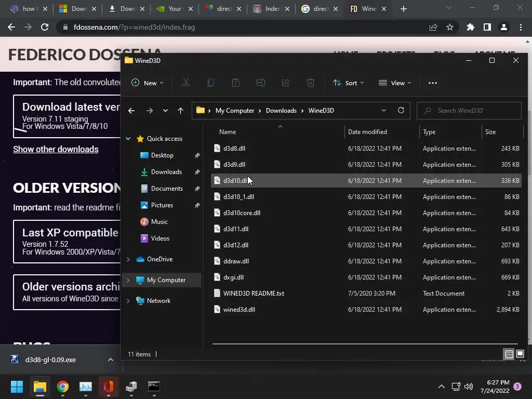The image size is (532, 399).
Task: Open the Sort options dropdown
Action: (349, 83)
